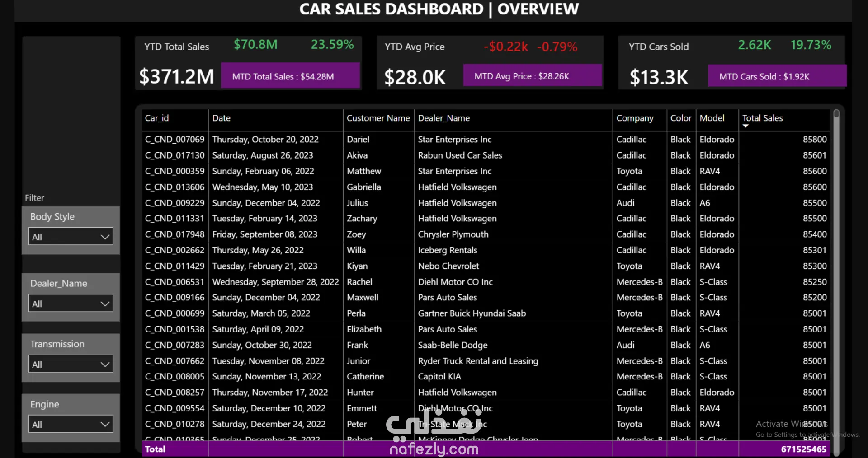Click the 85301 total sales value
This screenshot has height=458, width=868.
[x=815, y=250]
